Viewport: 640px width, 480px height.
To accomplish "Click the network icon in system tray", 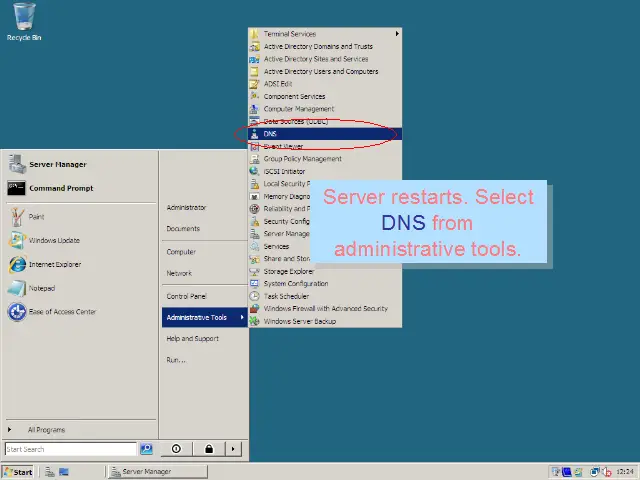I will pyautogui.click(x=594, y=472).
